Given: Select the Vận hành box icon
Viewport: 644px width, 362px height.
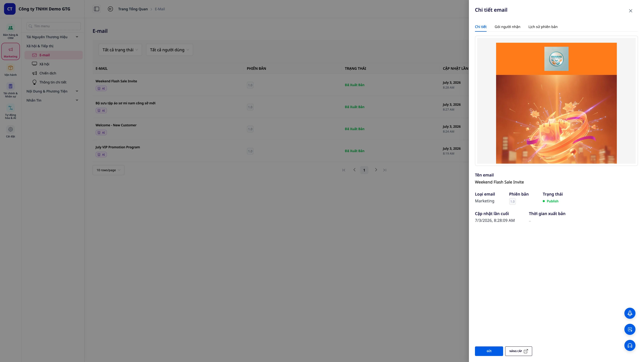Looking at the screenshot, I should 11,68.
